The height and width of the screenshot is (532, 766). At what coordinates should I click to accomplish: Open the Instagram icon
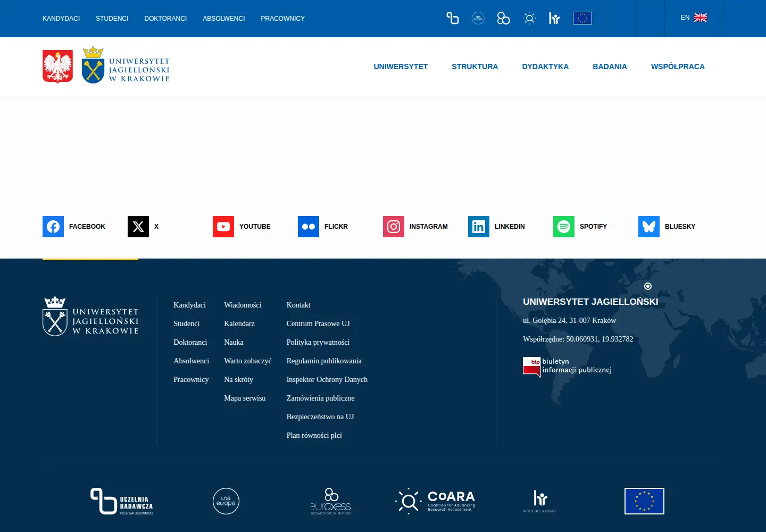394,227
